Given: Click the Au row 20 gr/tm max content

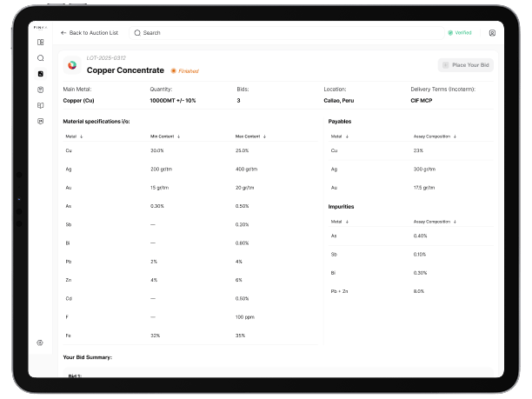Looking at the screenshot, I should [x=244, y=188].
